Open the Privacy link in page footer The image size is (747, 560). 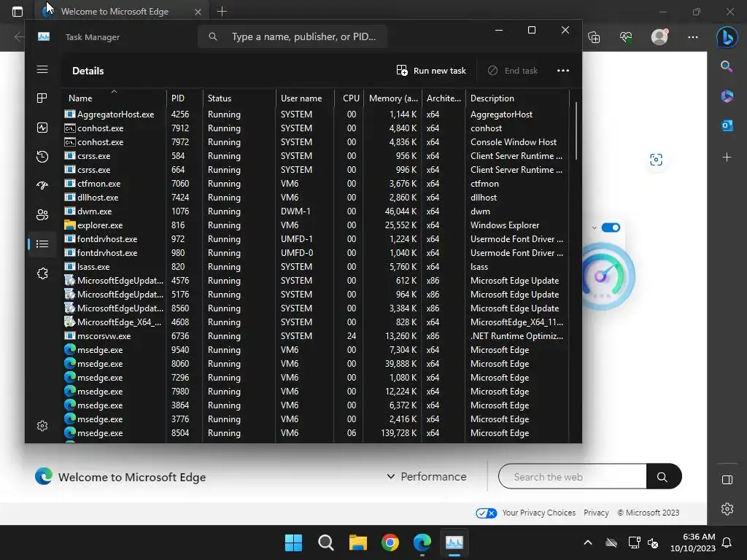coord(596,513)
